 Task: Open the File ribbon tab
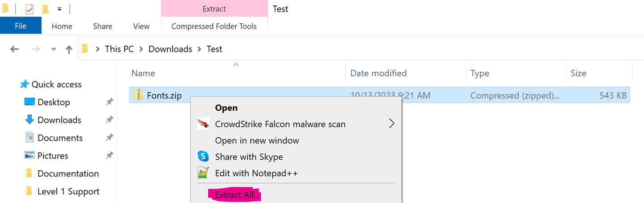pyautogui.click(x=21, y=26)
